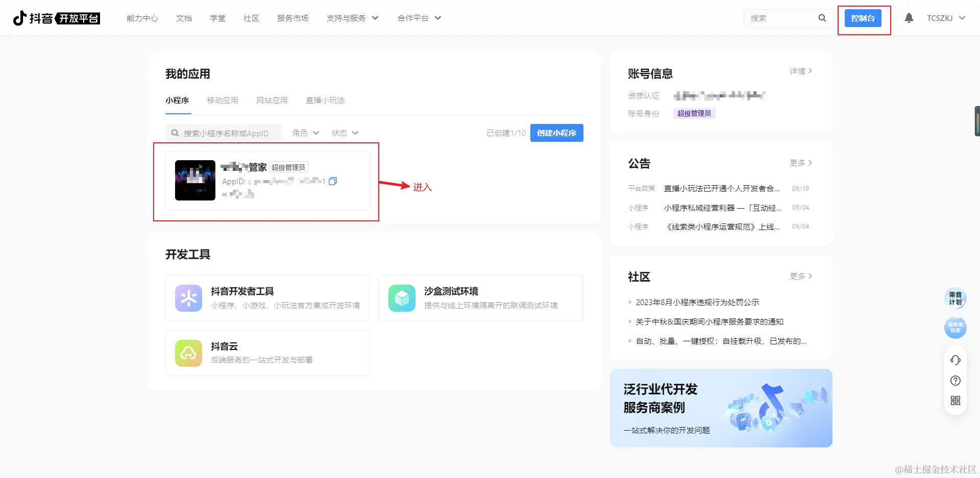Open the help question mark icon
This screenshot has width=980, height=478.
955,381
